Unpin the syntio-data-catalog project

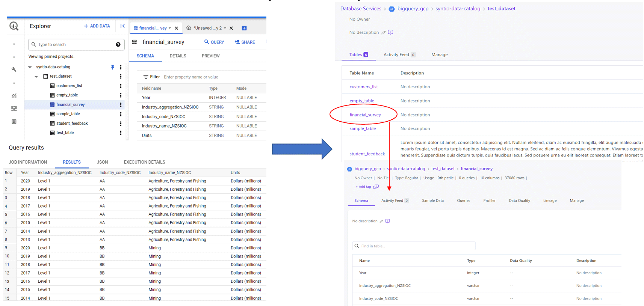tap(112, 67)
